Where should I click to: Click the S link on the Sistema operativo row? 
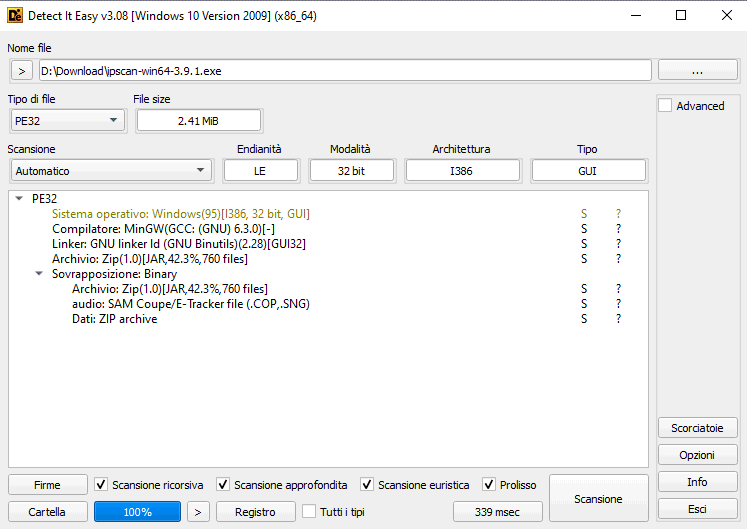click(x=584, y=214)
